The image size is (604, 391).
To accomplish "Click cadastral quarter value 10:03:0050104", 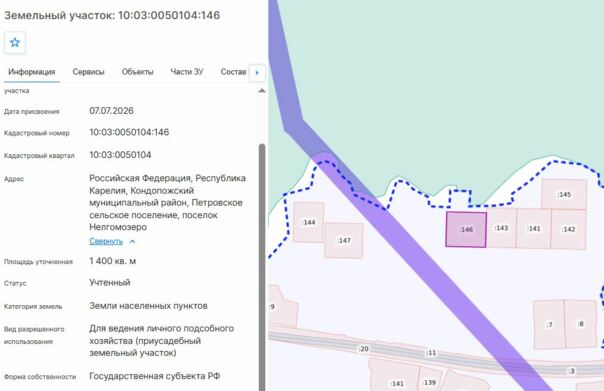I will [x=120, y=155].
